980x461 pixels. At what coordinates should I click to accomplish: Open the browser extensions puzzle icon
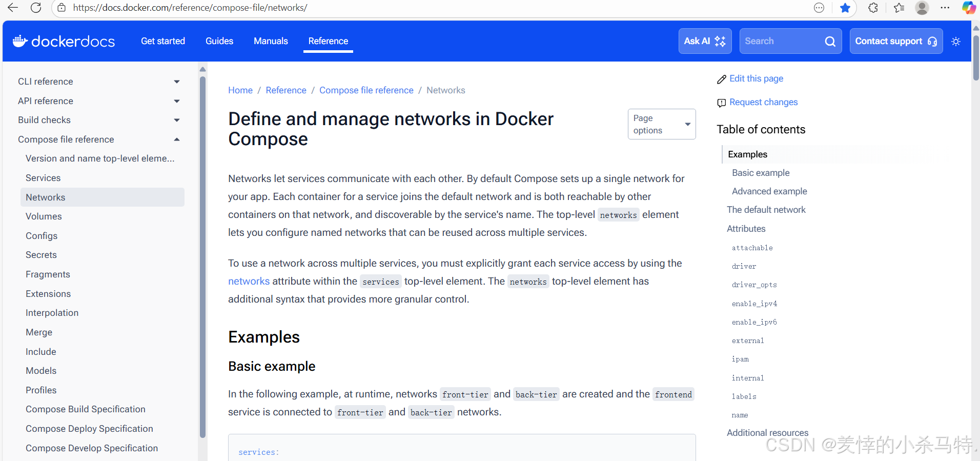(x=873, y=8)
